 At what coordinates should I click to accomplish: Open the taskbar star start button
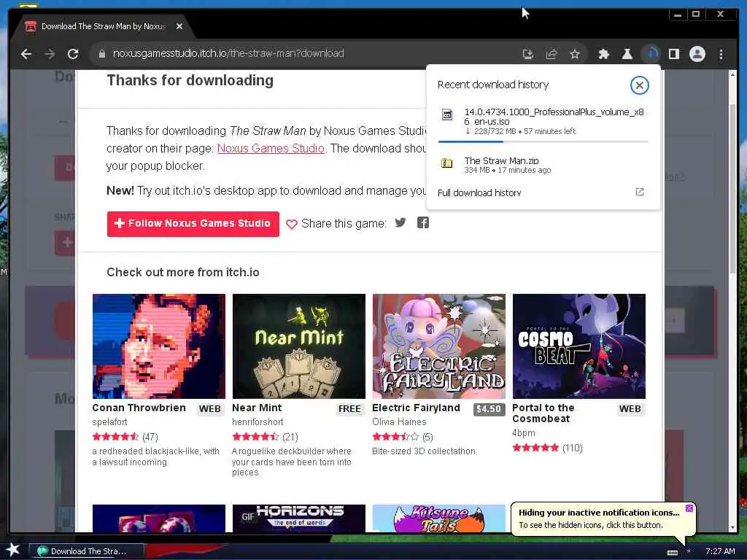click(x=13, y=550)
